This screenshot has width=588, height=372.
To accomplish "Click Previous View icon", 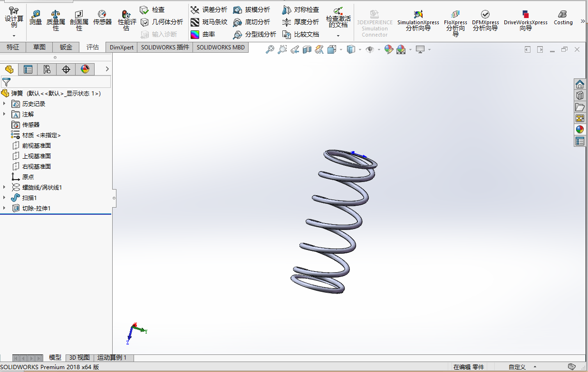I will (295, 49).
